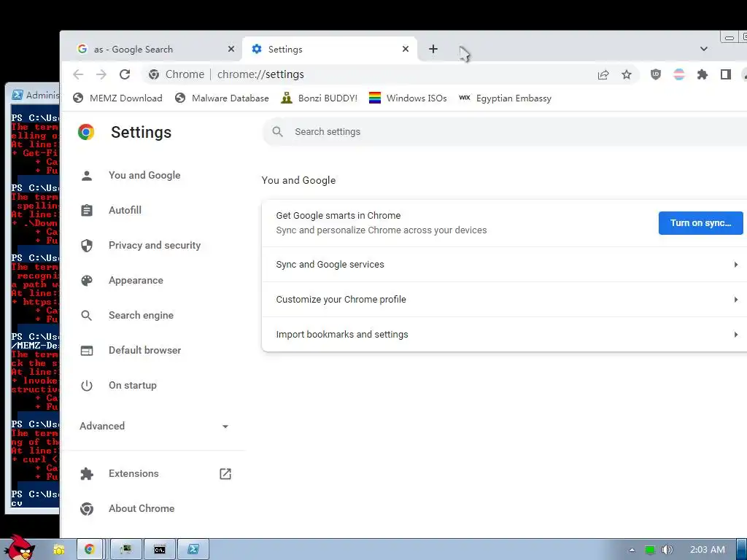Close the 'as - Google Search' tab
Viewport: 747px width, 560px height.
click(x=231, y=49)
